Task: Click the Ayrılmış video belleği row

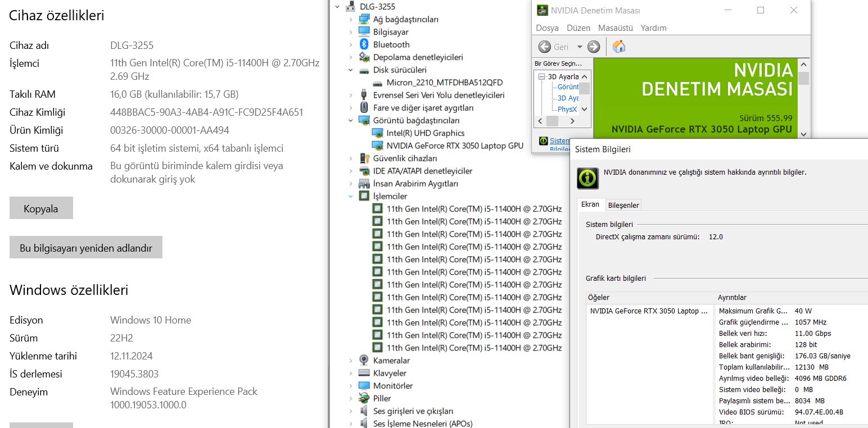Action: [x=792, y=378]
